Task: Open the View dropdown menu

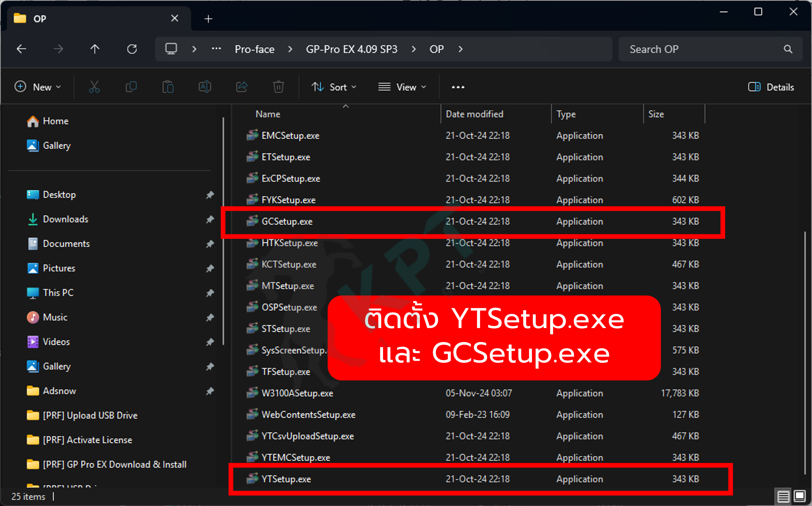Action: (402, 87)
